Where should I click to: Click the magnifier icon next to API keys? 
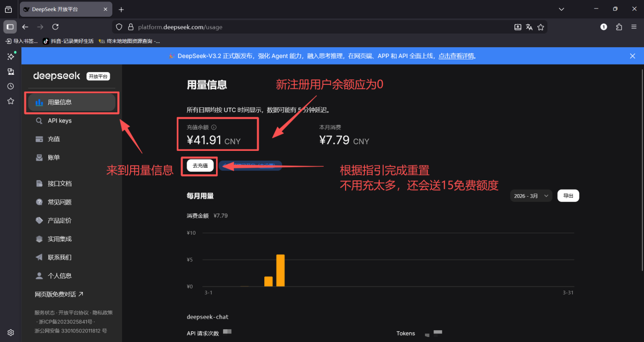click(x=39, y=121)
